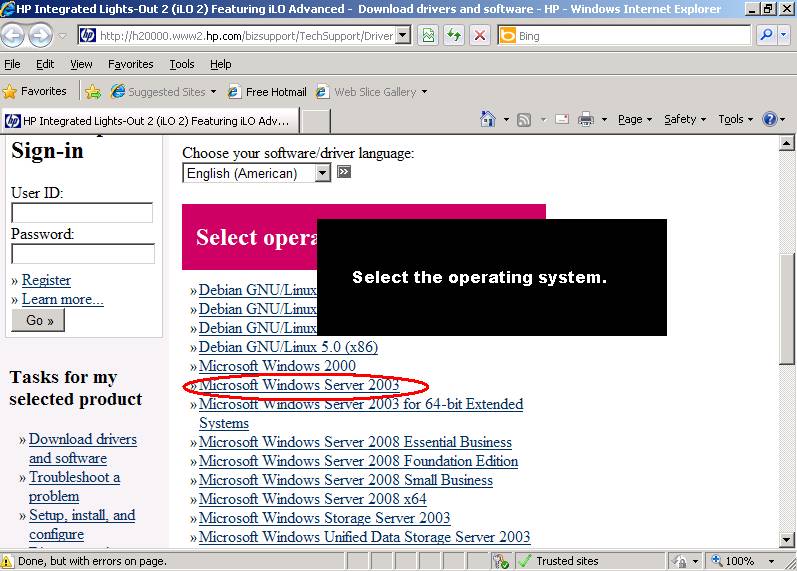
Task: Open the Register link
Action: point(46,280)
